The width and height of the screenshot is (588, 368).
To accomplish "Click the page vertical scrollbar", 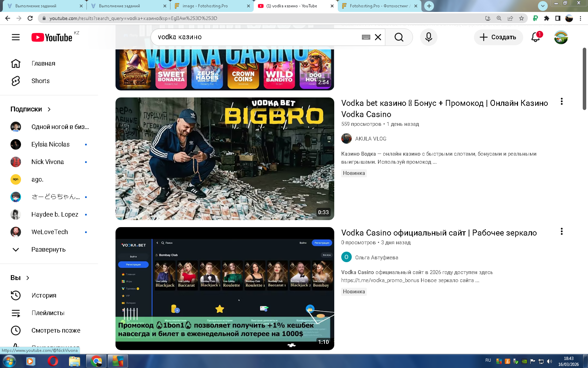I will [584, 79].
